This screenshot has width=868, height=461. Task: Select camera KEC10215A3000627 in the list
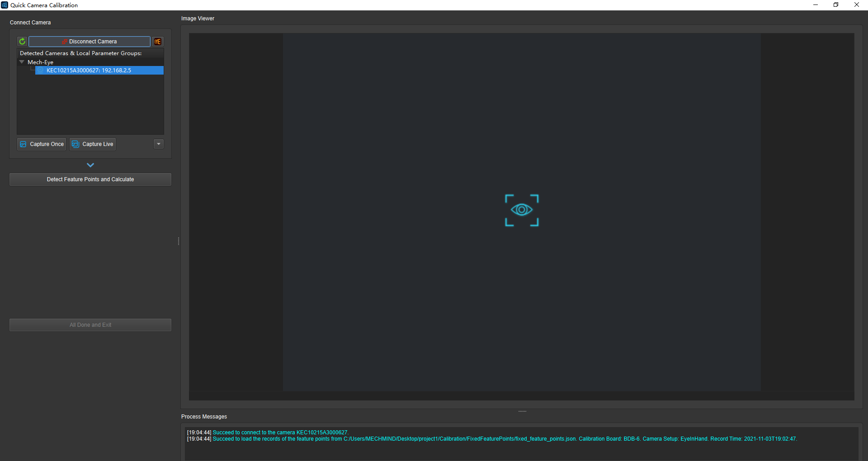tap(89, 71)
